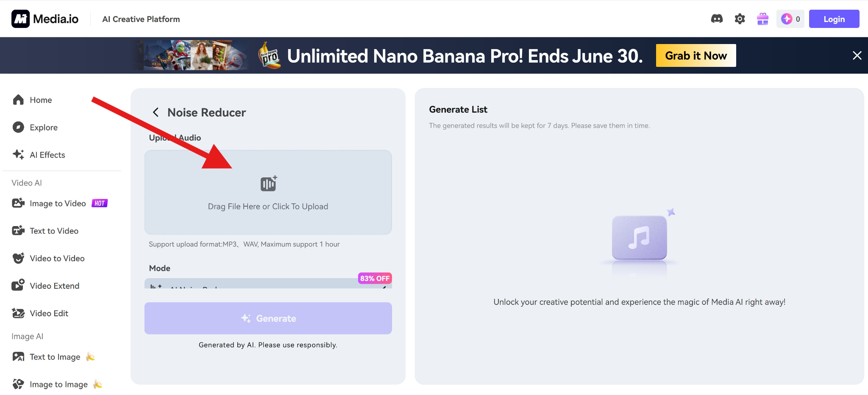Open settings gear icon
Viewport: 868px width, 395px height.
tap(740, 19)
